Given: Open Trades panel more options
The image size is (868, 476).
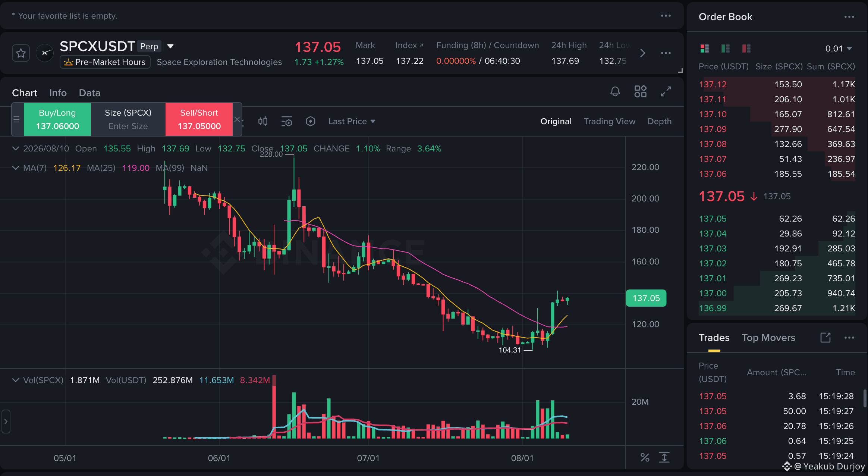Looking at the screenshot, I should pos(849,338).
